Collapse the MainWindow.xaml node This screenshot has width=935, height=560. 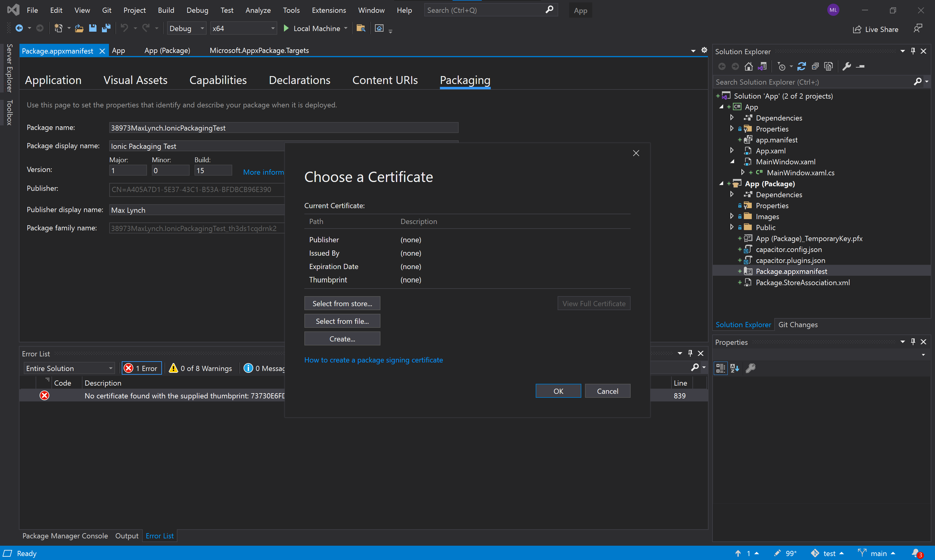(x=732, y=162)
